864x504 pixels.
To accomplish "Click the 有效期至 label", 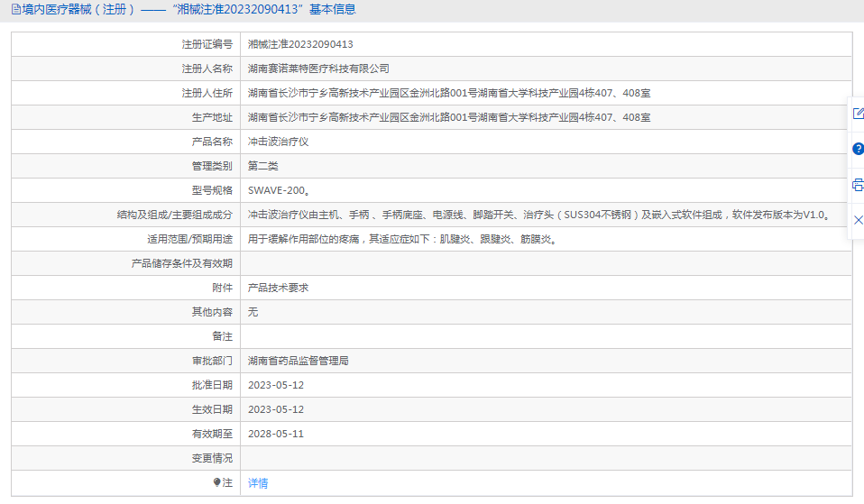I will click(212, 434).
